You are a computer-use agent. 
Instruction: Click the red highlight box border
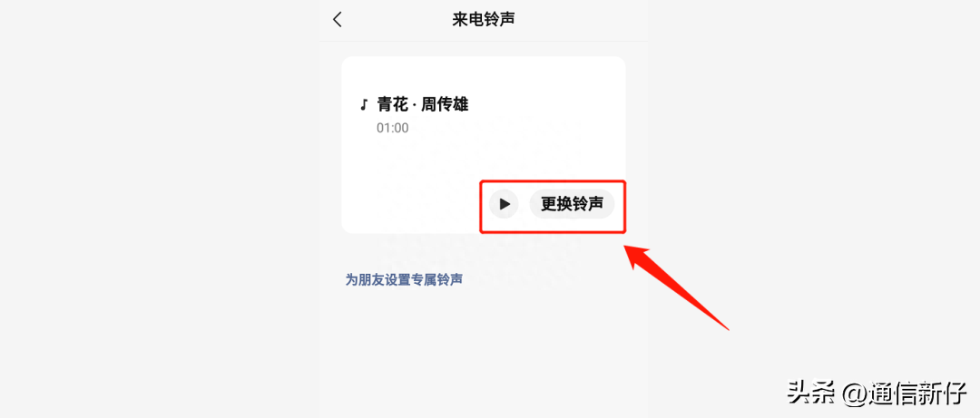[553, 181]
